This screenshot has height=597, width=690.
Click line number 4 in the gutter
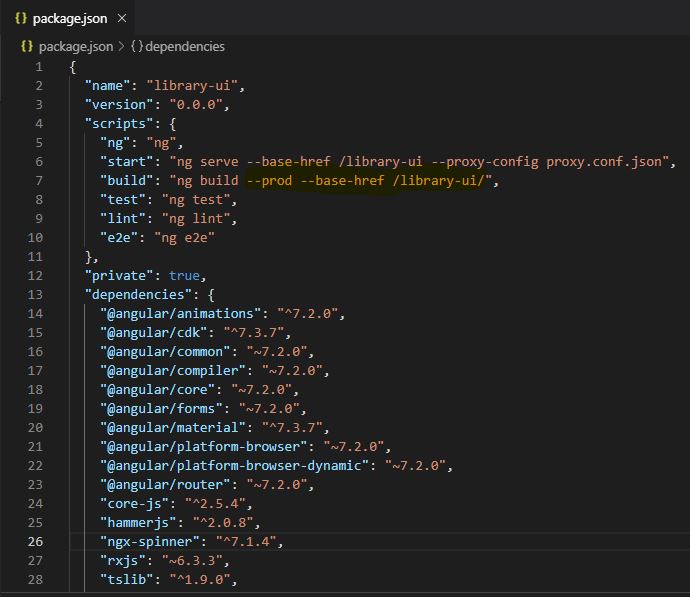pos(39,123)
